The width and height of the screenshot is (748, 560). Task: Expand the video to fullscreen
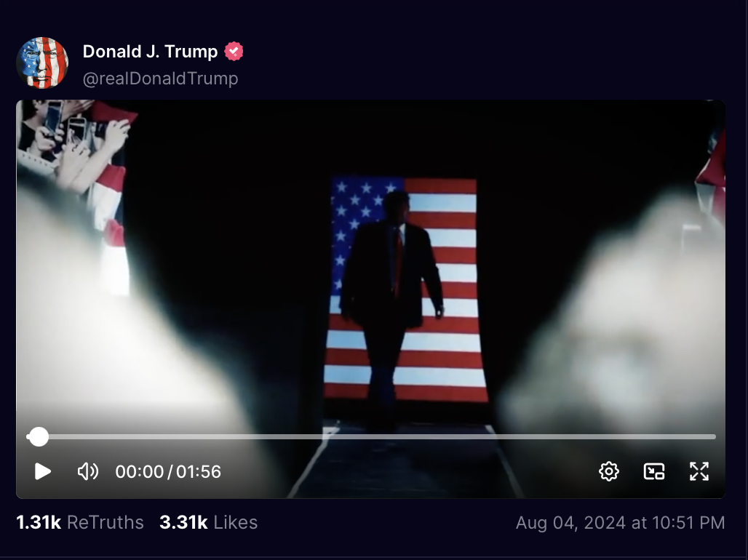click(699, 471)
